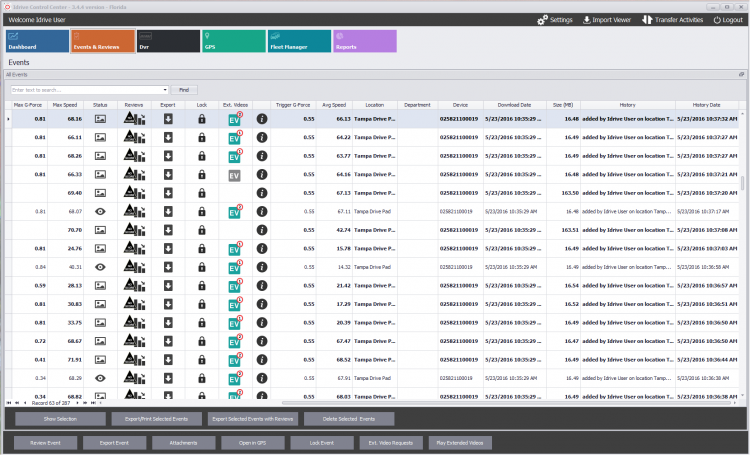The height and width of the screenshot is (455, 750).
Task: Click the EV extended video icon in the first row
Action: click(234, 118)
